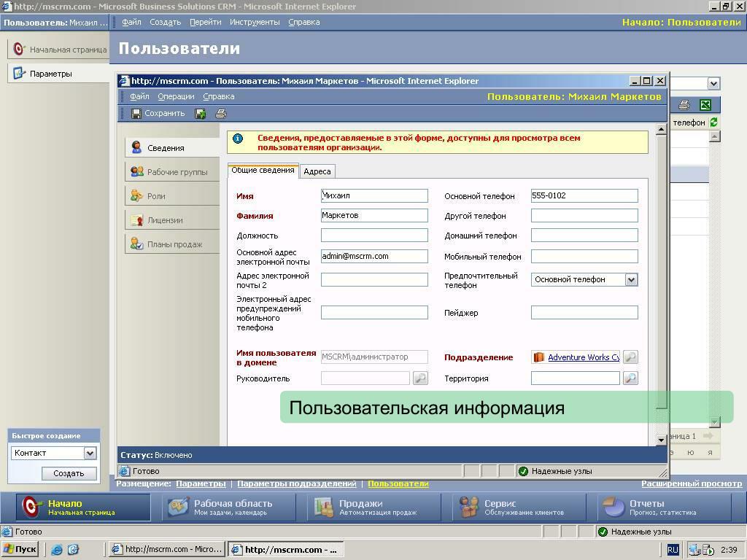Click the clock showing 2:39
Viewport: 747px width, 560px height.
[729, 550]
